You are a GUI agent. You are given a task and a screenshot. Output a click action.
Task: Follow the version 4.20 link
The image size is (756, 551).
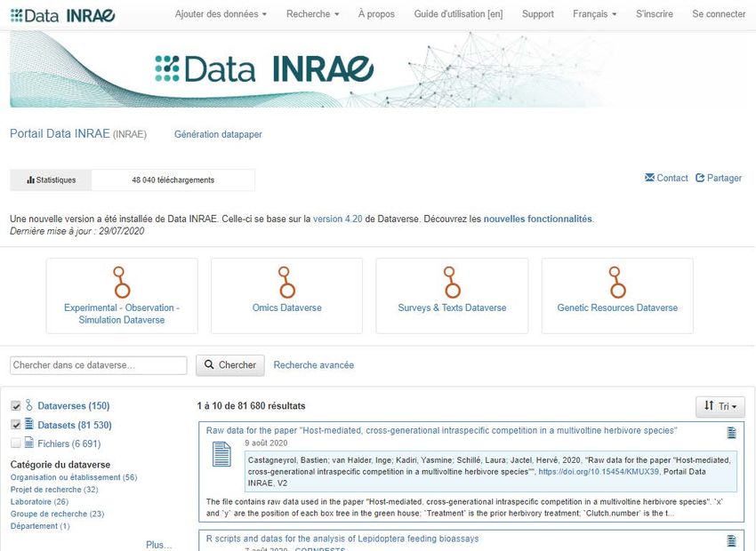tap(337, 219)
